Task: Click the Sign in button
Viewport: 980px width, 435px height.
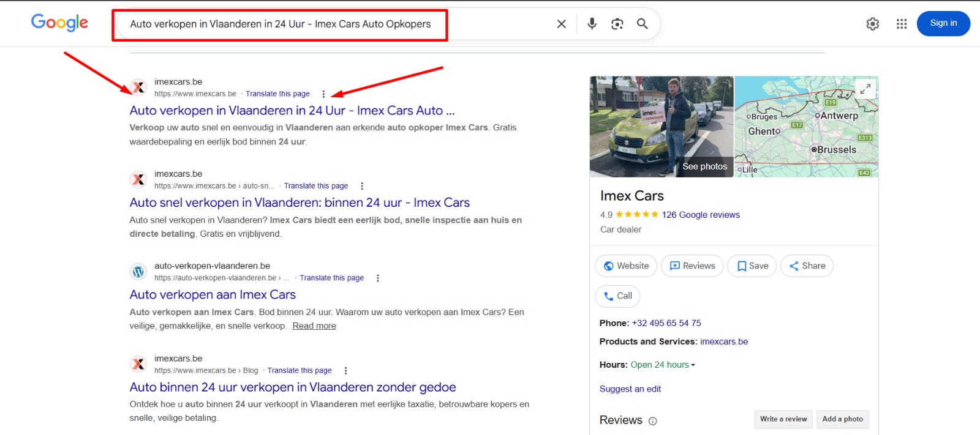Action: tap(943, 23)
